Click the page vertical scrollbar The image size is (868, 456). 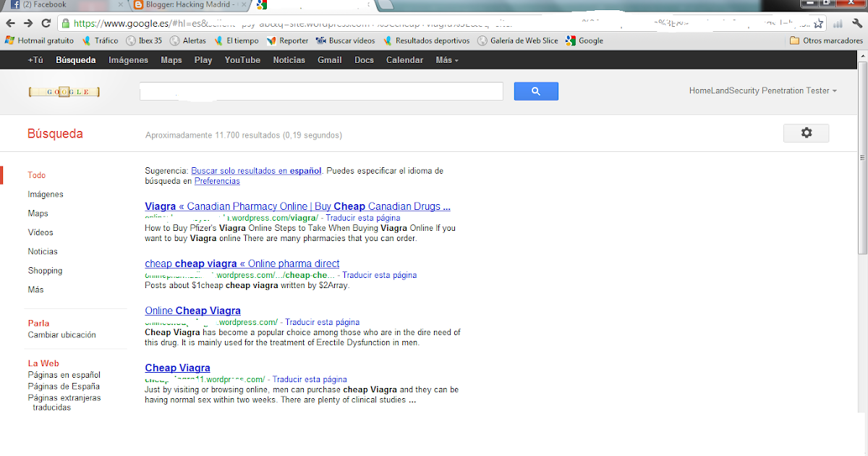tap(862, 158)
